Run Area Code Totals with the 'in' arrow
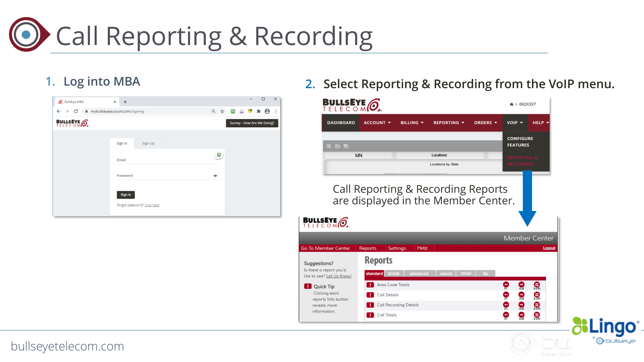Viewport: 644px width, 362px height. 506,285
